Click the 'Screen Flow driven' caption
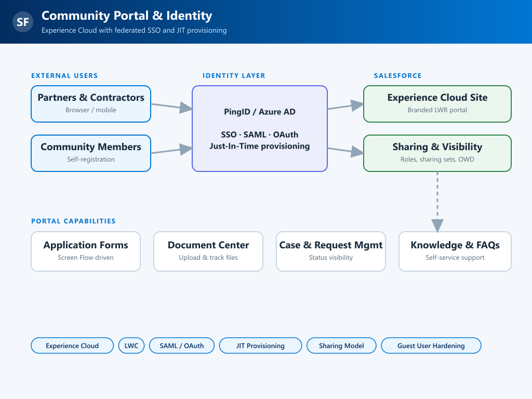Viewport: 532px width, 399px height. click(x=86, y=258)
